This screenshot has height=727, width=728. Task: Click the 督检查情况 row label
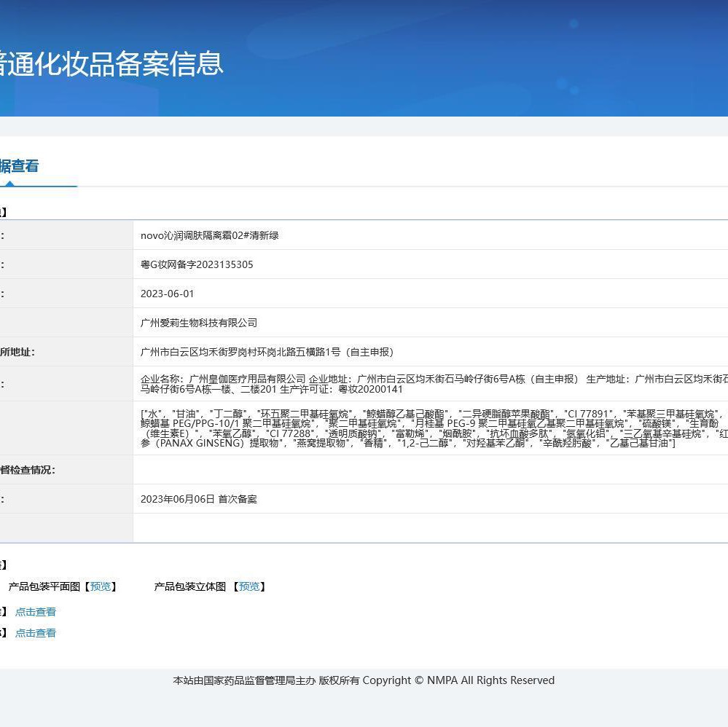[28, 470]
